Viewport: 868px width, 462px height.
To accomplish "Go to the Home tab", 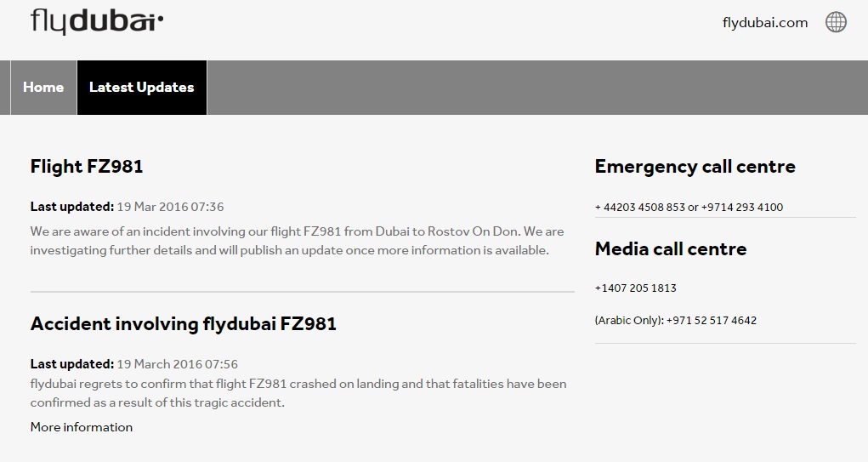I will [x=43, y=87].
